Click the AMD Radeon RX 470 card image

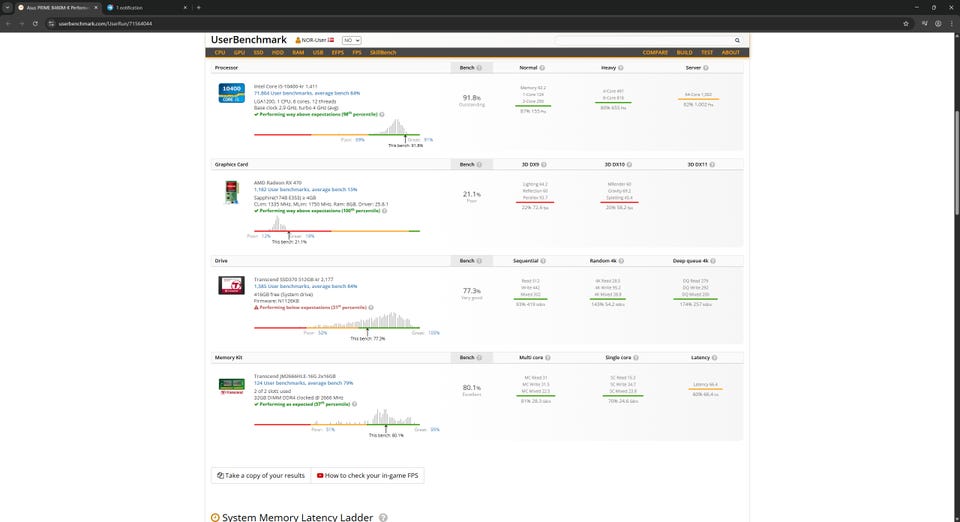tap(231, 192)
